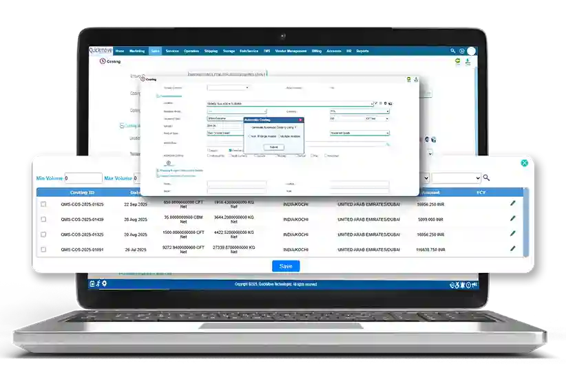Click the Save button
Screen dimensions: 566x392
[286, 266]
